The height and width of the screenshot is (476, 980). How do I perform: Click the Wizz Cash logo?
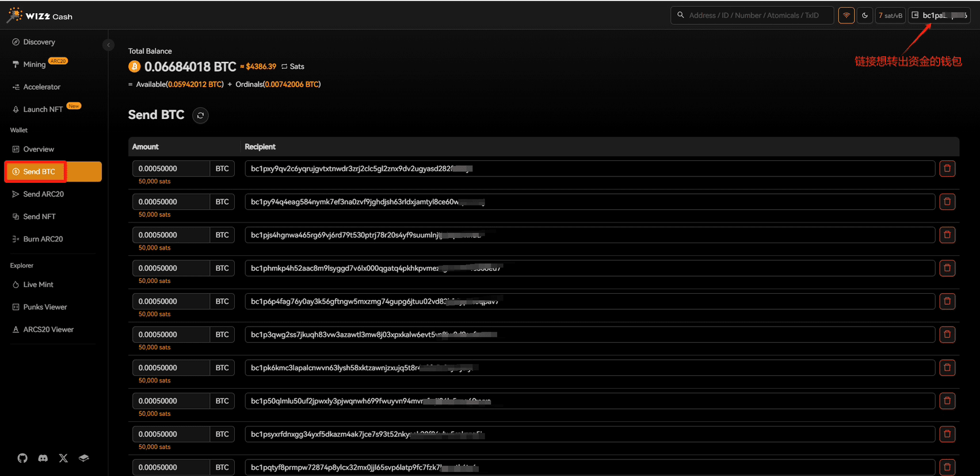coord(39,16)
